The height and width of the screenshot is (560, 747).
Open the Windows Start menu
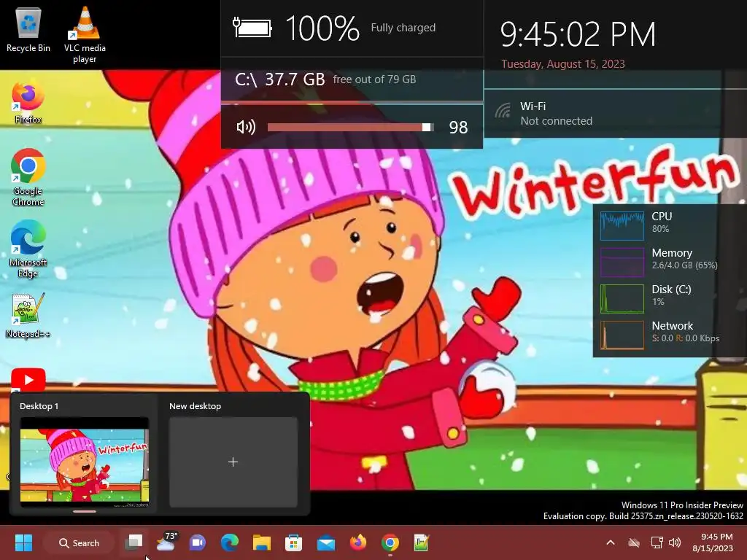(x=23, y=542)
